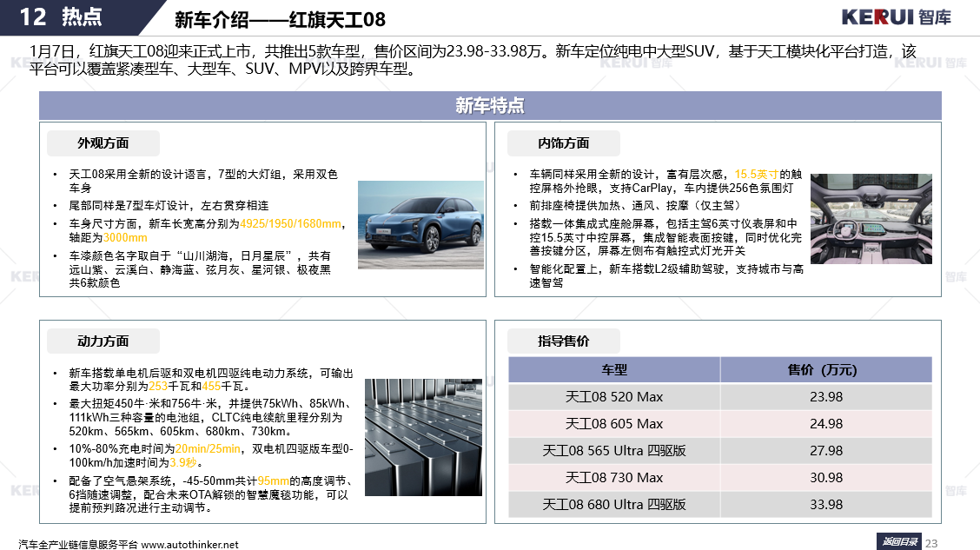Select the blue Hongqi SUV exterior photo
The image size is (980, 550).
click(420, 225)
